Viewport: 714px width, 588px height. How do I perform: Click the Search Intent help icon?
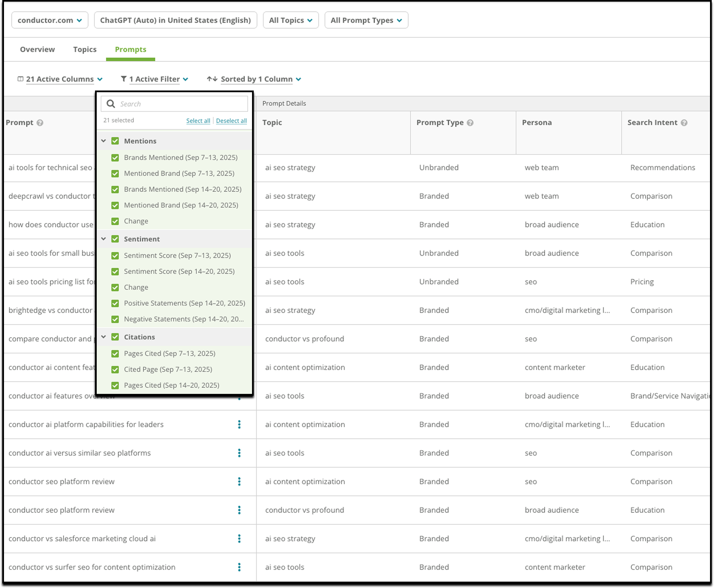684,123
